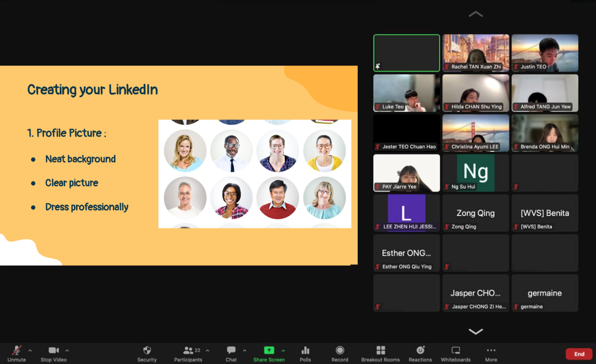The width and height of the screenshot is (596, 364).
Task: Open the Whiteboards icon
Action: click(456, 350)
